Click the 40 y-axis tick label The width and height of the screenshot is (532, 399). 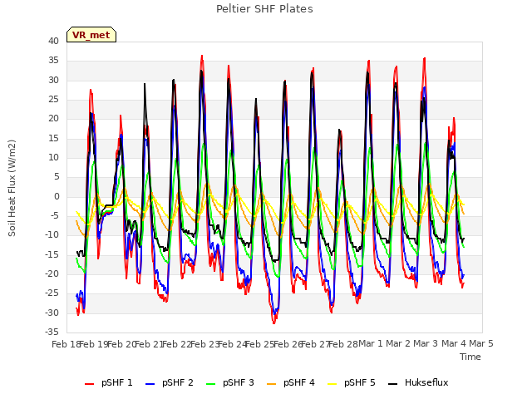pos(53,41)
